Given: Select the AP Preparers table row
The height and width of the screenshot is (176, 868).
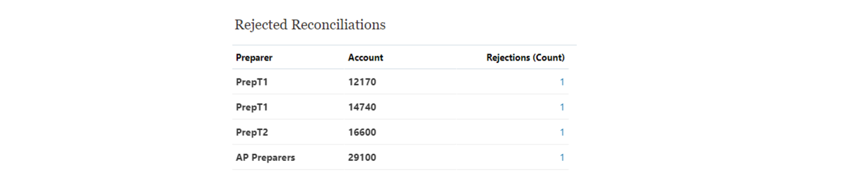Looking at the screenshot, I should pos(400,157).
